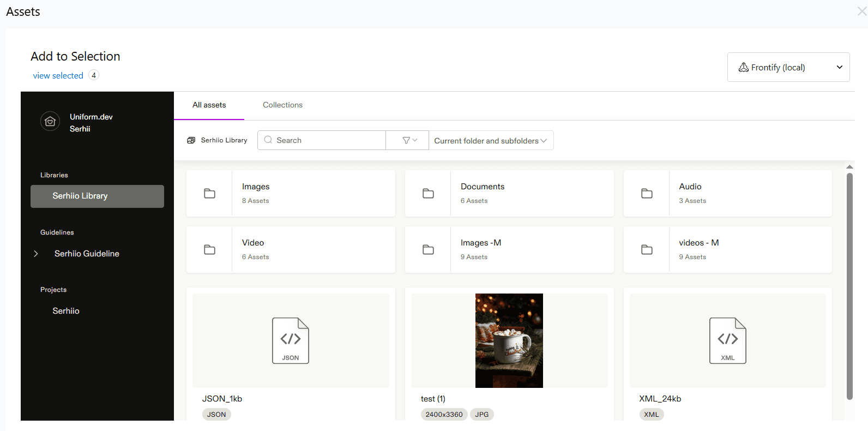Switch to the Collections tab
The image size is (868, 431).
[282, 105]
